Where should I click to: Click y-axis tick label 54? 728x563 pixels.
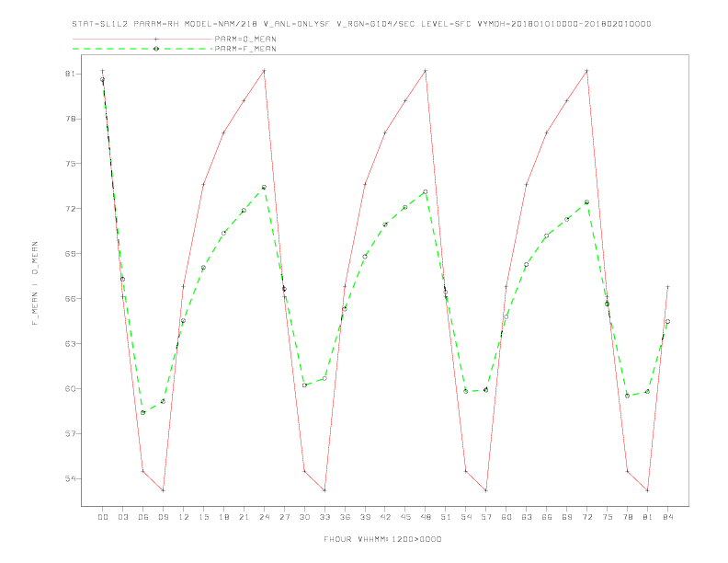70,478
